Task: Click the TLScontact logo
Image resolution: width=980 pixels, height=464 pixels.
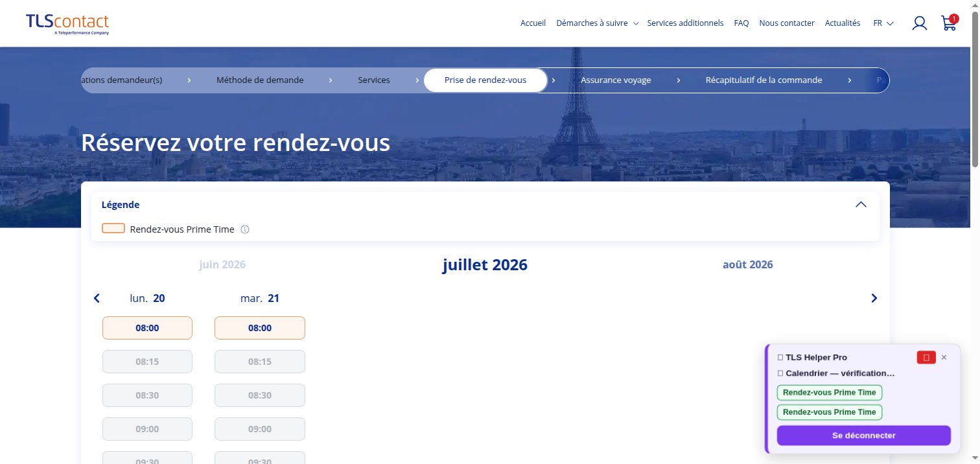Action: tap(67, 23)
